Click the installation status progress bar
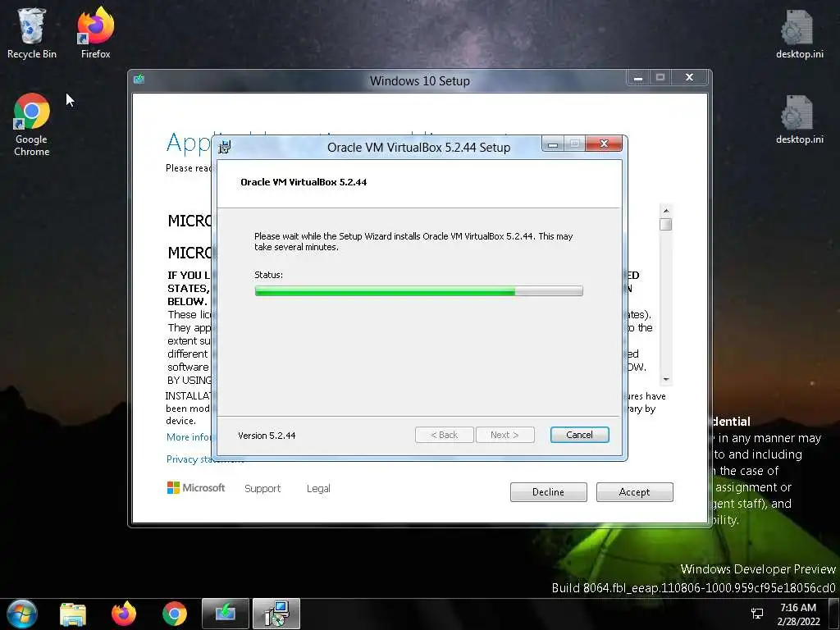 419,291
